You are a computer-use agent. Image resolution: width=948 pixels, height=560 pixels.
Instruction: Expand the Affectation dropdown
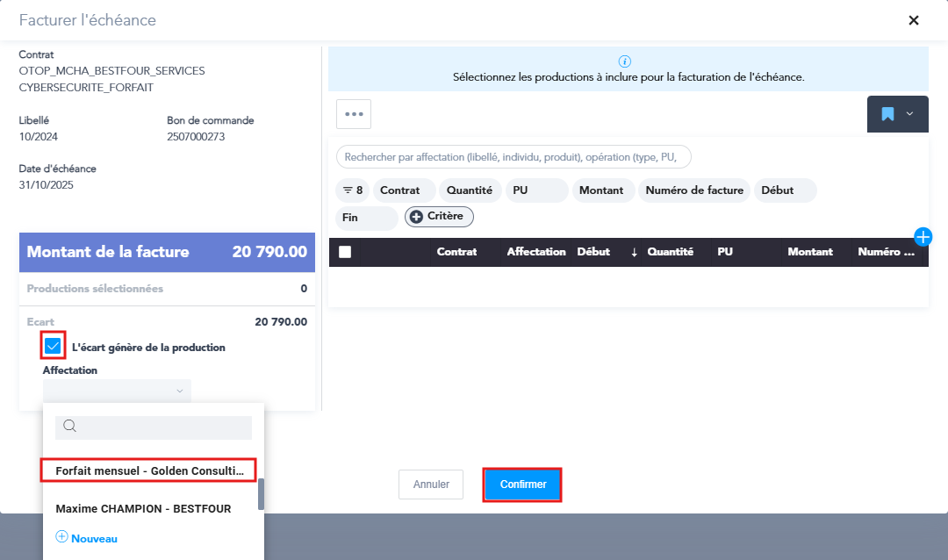click(x=117, y=391)
